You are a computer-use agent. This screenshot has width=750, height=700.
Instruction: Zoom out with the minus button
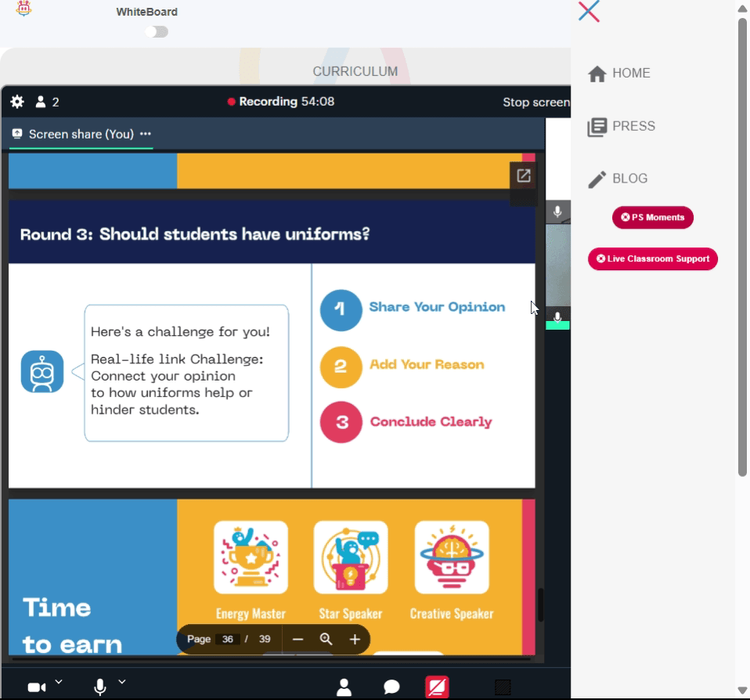298,639
